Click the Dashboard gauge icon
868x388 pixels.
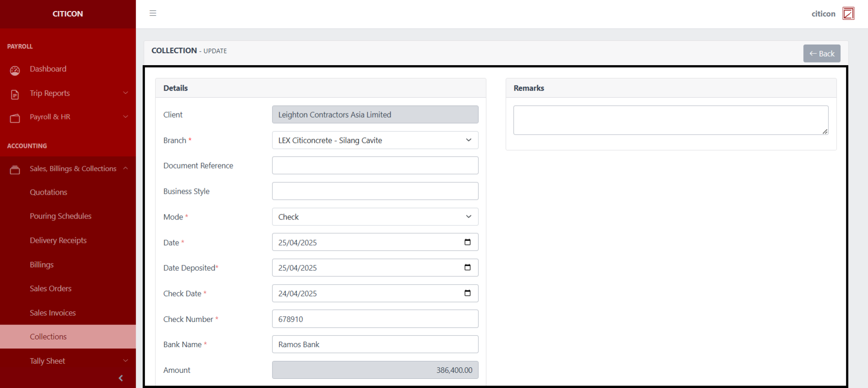coord(15,70)
